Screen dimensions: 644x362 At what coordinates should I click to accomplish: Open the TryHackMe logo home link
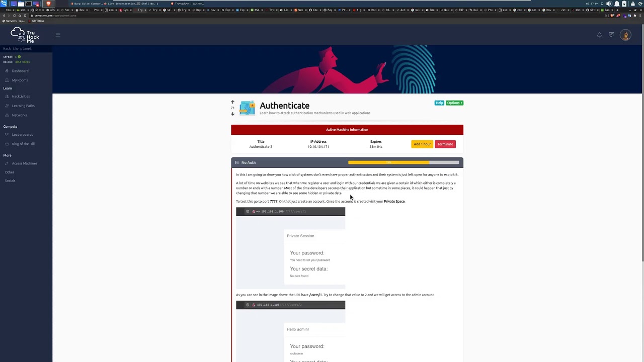(x=25, y=35)
